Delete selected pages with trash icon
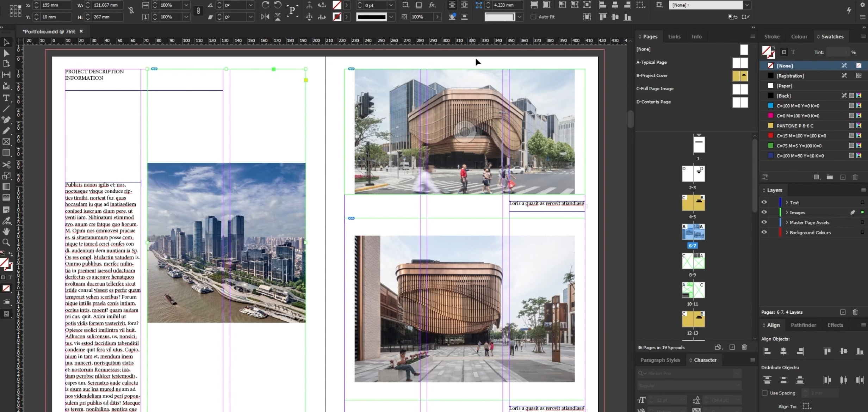The height and width of the screenshot is (412, 868). [744, 347]
